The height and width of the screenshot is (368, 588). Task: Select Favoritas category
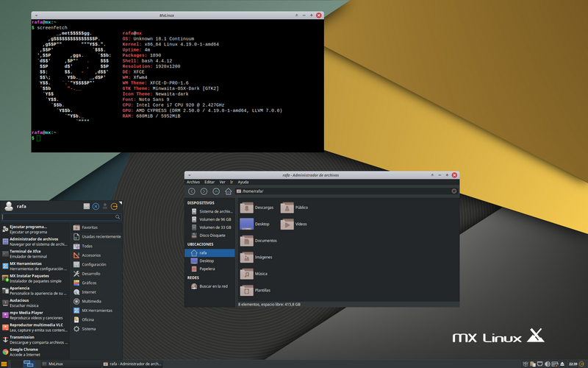click(96, 227)
